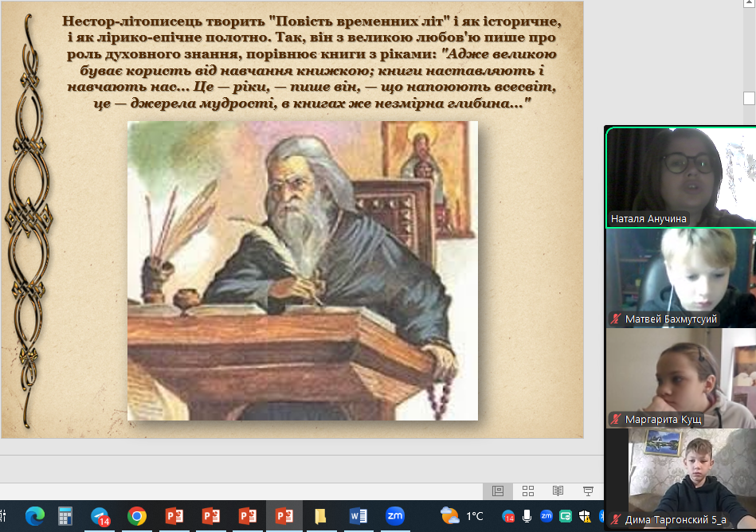Click the notes pane strip below the slide

click(x=301, y=469)
